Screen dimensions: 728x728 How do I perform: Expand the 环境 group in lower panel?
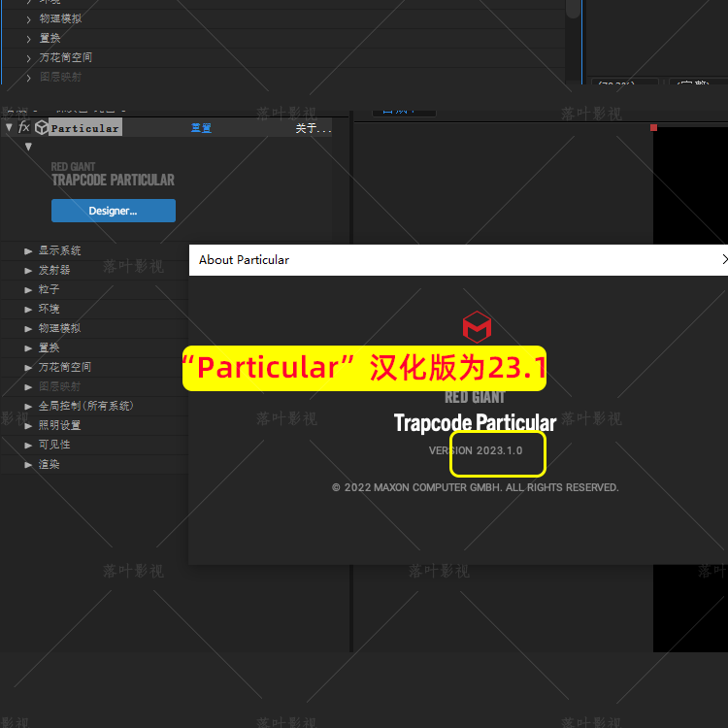(28, 310)
